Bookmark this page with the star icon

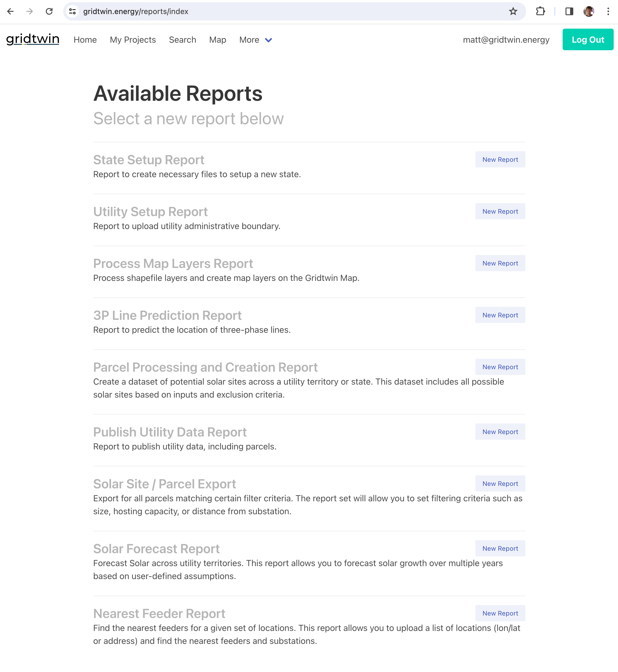[x=513, y=11]
